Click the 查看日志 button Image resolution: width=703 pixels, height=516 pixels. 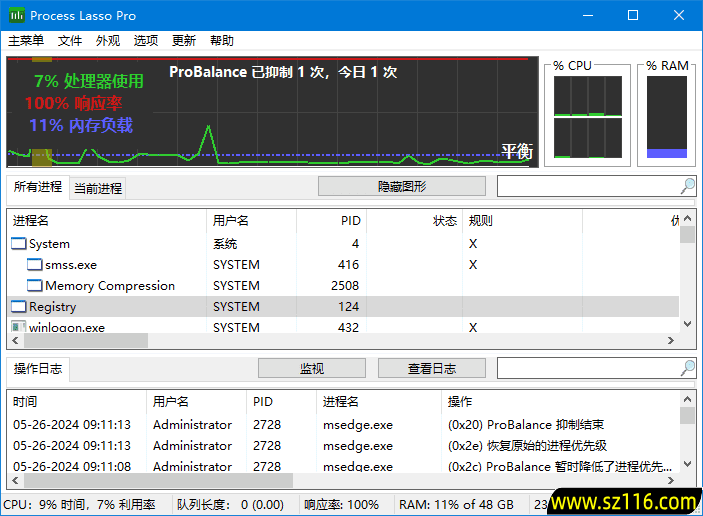432,369
